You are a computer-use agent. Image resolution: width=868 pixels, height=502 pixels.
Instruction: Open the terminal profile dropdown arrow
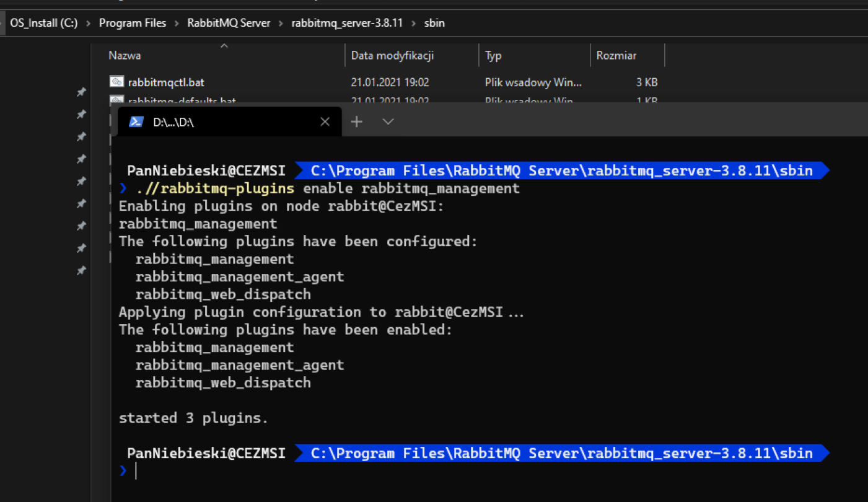(x=388, y=121)
